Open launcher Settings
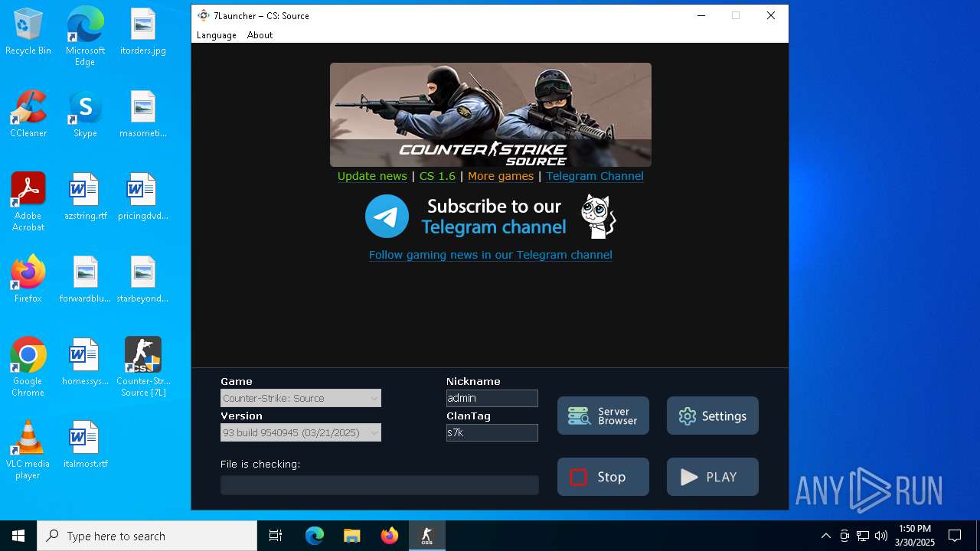The height and width of the screenshot is (551, 980). [713, 416]
